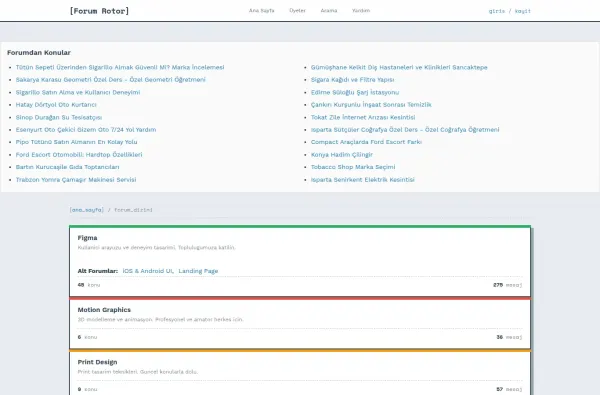This screenshot has width=600, height=395.
Task: Click the Motion Graphics description text
Action: tap(160, 319)
